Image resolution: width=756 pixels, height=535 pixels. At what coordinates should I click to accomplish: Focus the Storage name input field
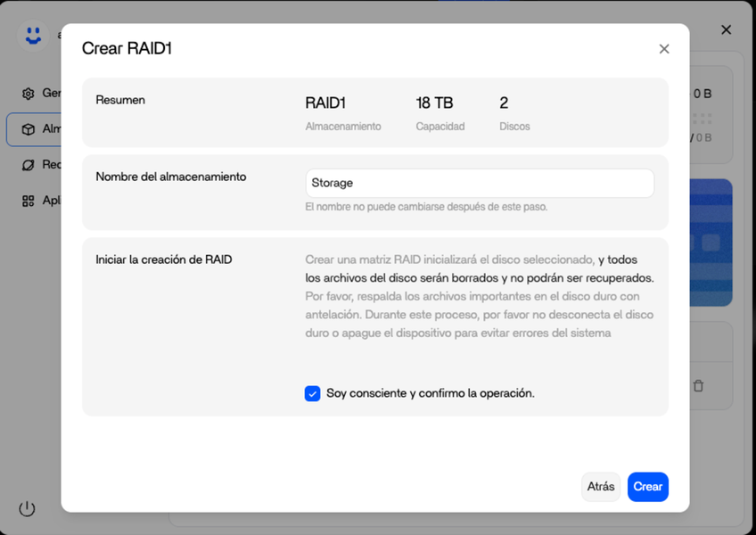click(480, 183)
